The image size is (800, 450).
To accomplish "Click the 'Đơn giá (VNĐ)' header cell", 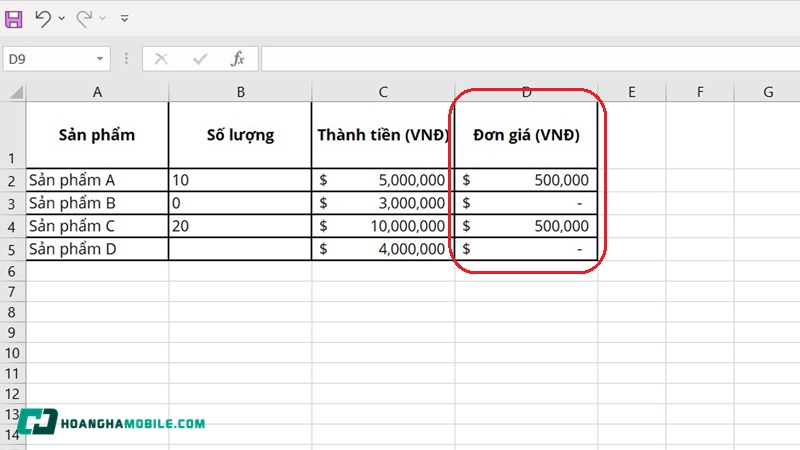I will click(526, 135).
